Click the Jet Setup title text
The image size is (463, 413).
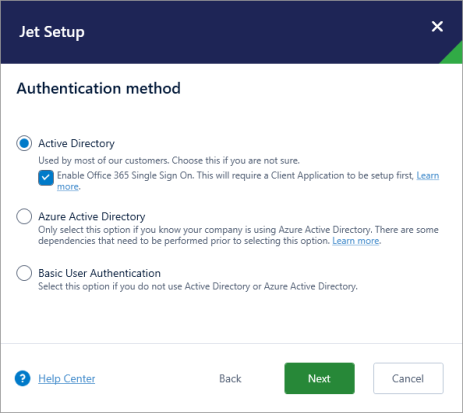pos(52,32)
